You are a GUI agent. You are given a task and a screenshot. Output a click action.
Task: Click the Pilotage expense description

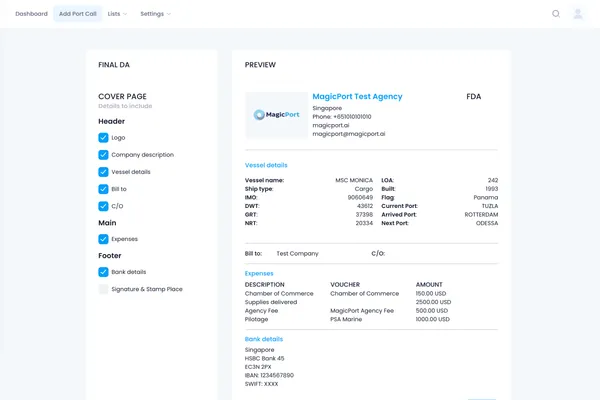tap(256, 319)
